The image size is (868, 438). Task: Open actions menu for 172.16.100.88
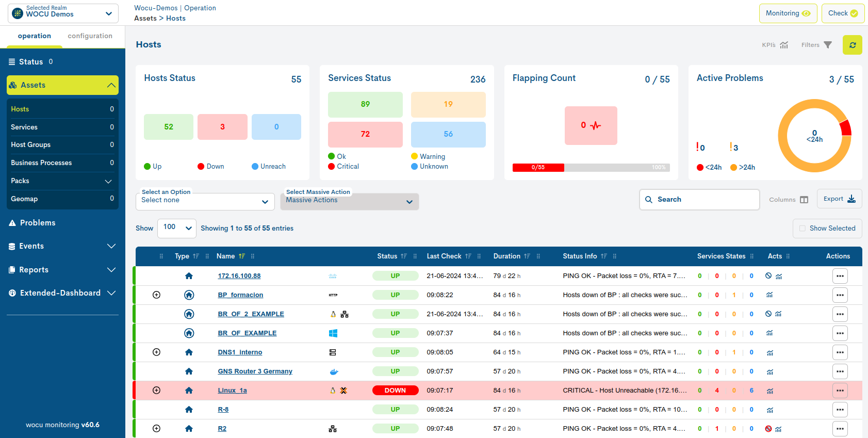click(840, 276)
